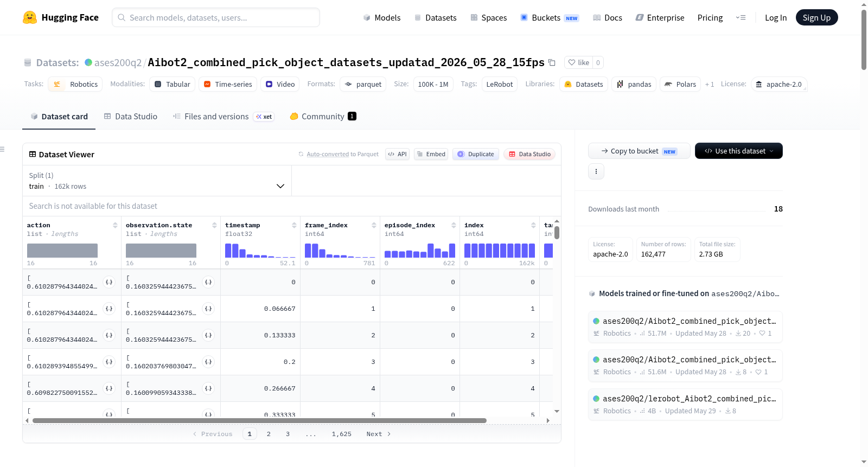Click the Robotics task tag
This screenshot has width=868, height=467.
coord(75,84)
